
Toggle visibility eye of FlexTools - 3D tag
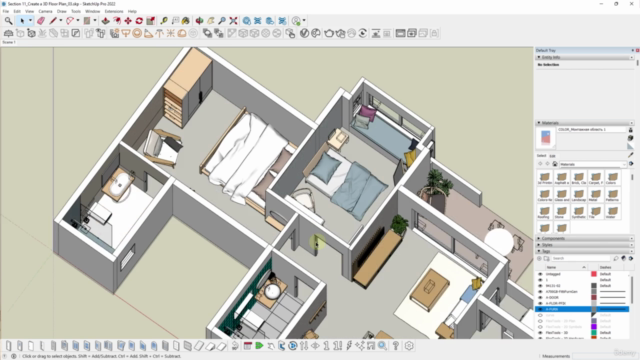click(x=540, y=333)
